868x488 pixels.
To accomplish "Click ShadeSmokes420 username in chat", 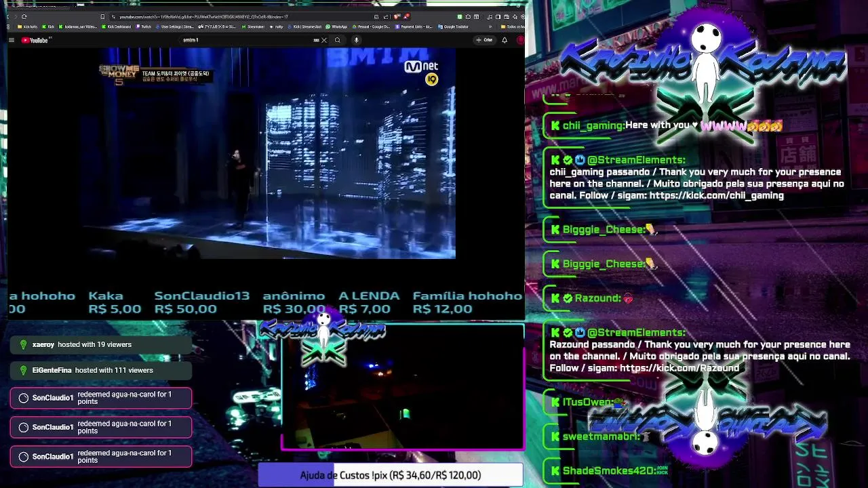I will pos(609,470).
